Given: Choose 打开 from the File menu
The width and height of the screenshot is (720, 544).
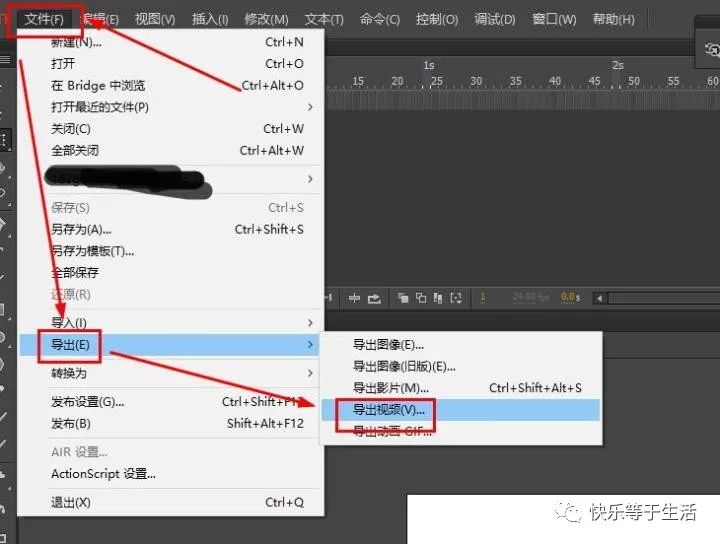Looking at the screenshot, I should tap(171, 63).
